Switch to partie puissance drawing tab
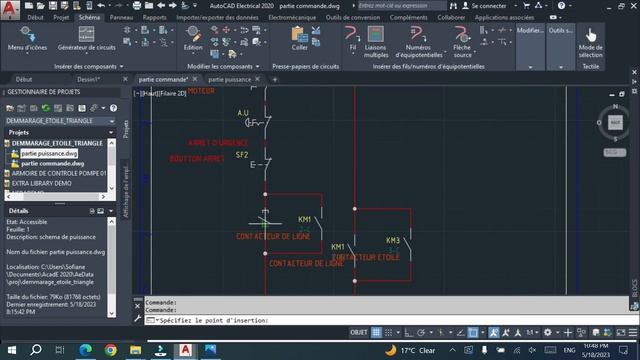The image size is (640, 360). tap(230, 79)
